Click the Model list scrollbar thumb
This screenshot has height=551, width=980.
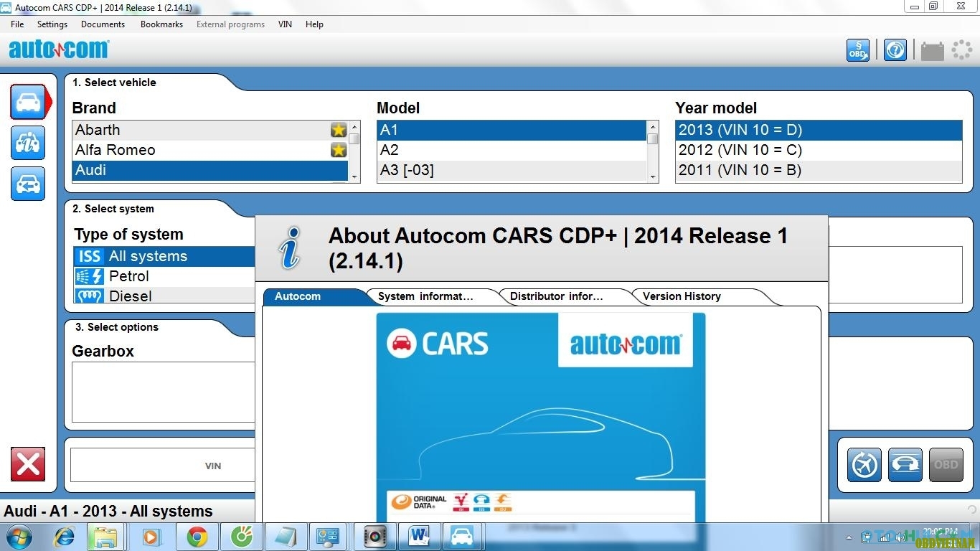point(652,138)
